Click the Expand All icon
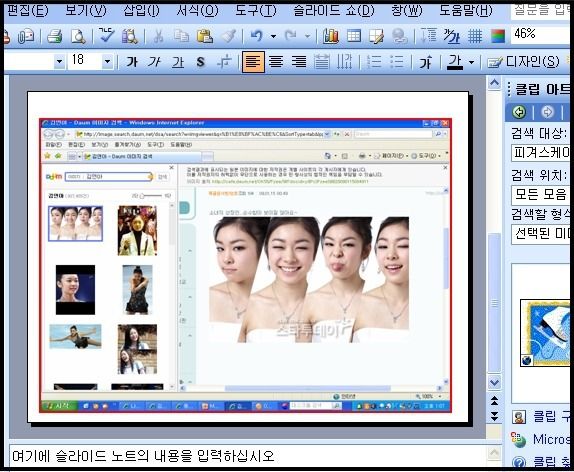574x472 pixels. (429, 36)
